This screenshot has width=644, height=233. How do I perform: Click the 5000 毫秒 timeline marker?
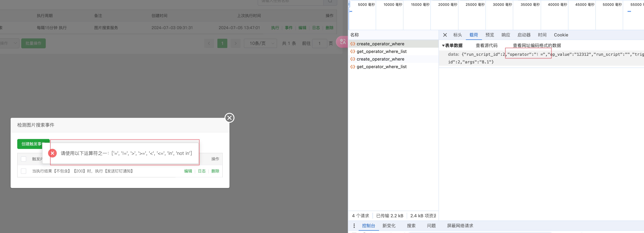pyautogui.click(x=366, y=4)
